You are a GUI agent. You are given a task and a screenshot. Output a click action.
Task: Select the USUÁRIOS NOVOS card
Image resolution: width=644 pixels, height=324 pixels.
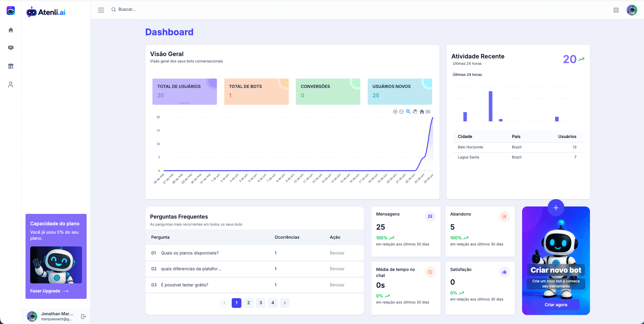[x=400, y=92]
